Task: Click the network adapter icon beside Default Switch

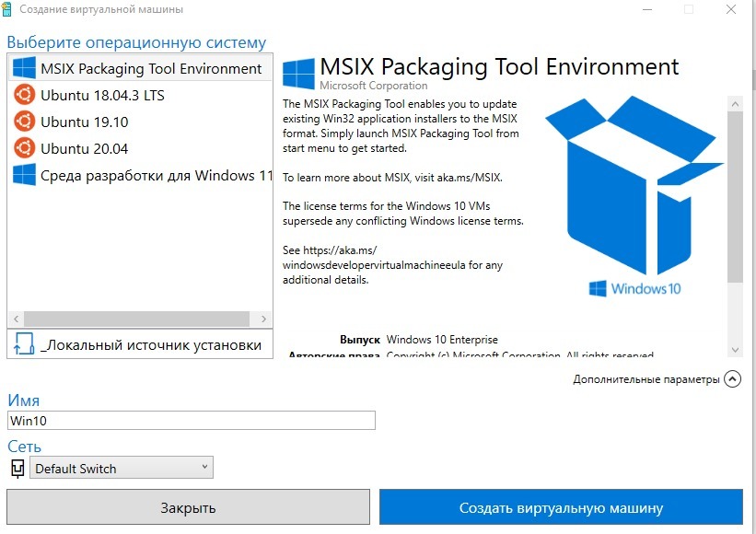Action: 17,469
